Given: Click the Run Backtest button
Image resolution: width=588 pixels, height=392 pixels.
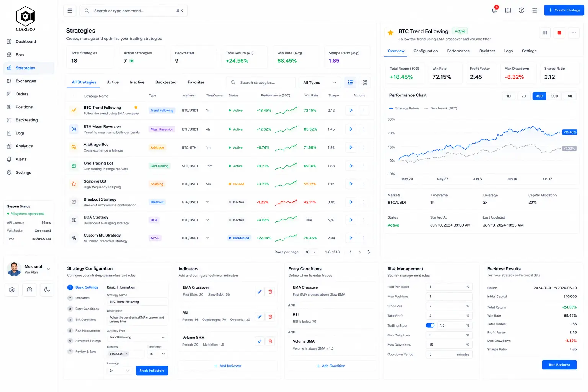Looking at the screenshot, I should click(x=559, y=365).
